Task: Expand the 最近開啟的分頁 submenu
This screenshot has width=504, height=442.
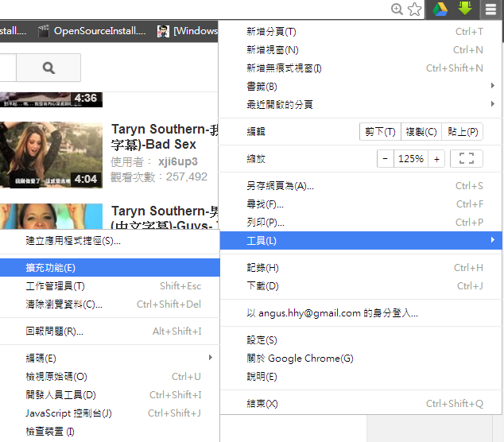Action: click(x=361, y=104)
